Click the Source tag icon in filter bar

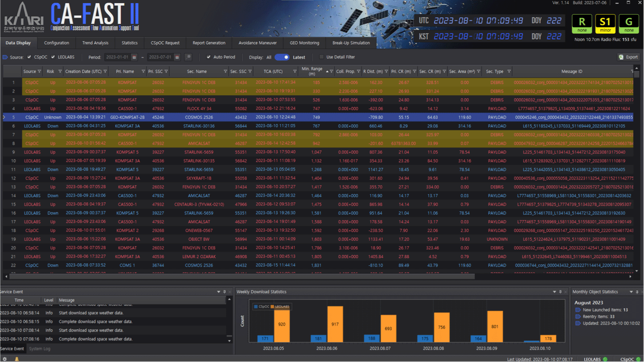[x=5, y=57]
